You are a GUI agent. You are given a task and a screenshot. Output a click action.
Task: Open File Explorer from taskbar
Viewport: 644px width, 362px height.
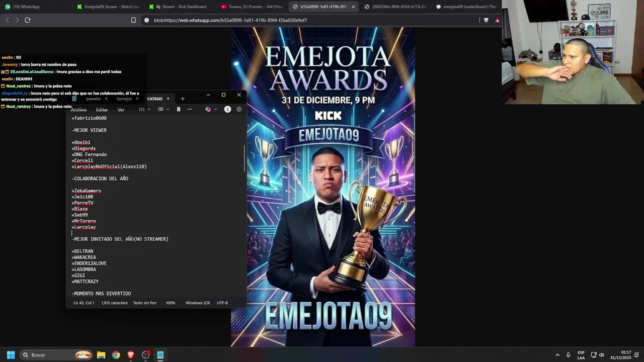[x=101, y=355]
